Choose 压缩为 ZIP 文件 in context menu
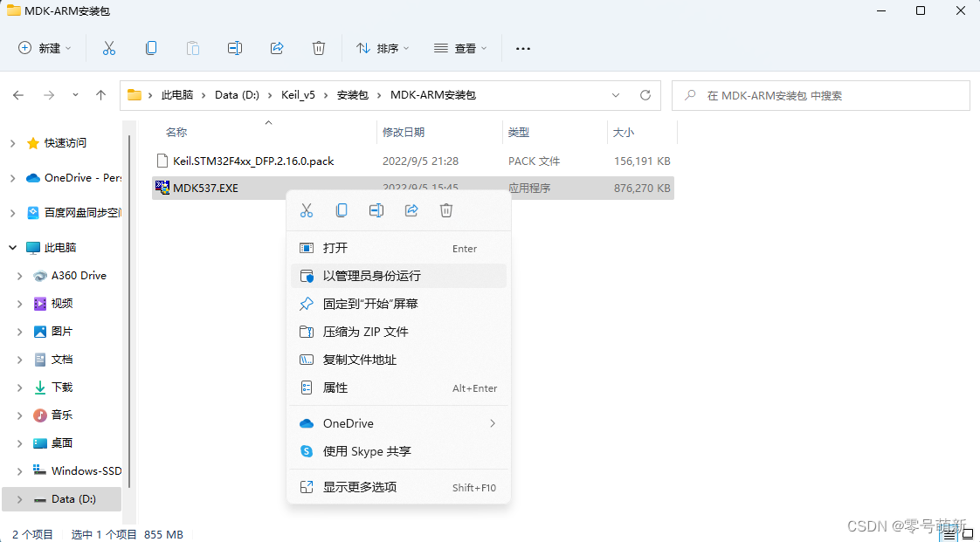980x542 pixels. [x=399, y=332]
